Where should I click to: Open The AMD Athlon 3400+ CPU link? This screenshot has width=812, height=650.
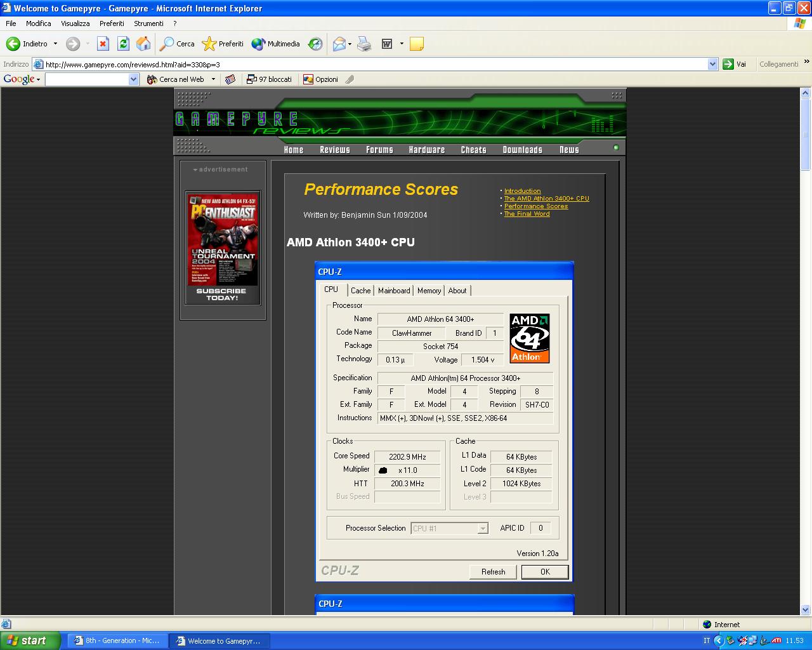[x=546, y=199]
